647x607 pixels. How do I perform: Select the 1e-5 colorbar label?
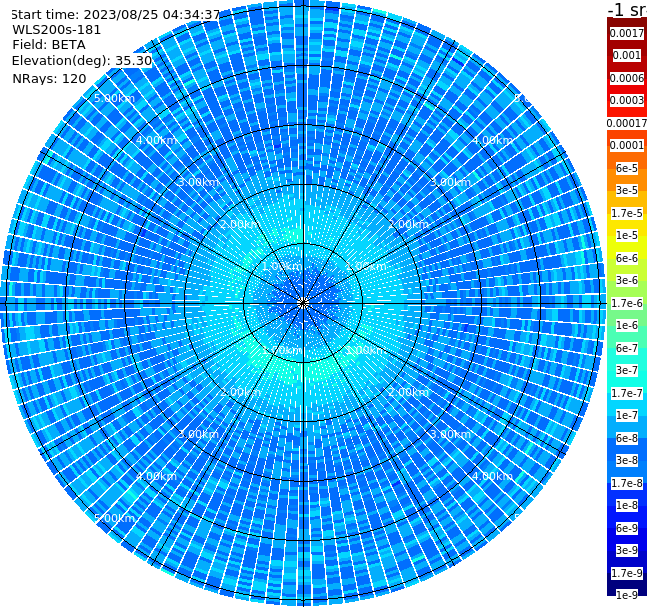pos(627,235)
